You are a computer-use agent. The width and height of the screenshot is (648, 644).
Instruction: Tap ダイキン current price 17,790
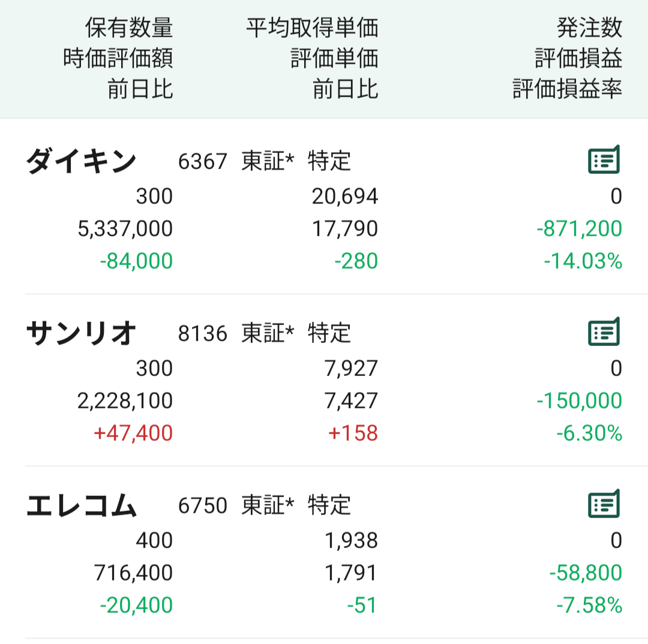(x=344, y=228)
